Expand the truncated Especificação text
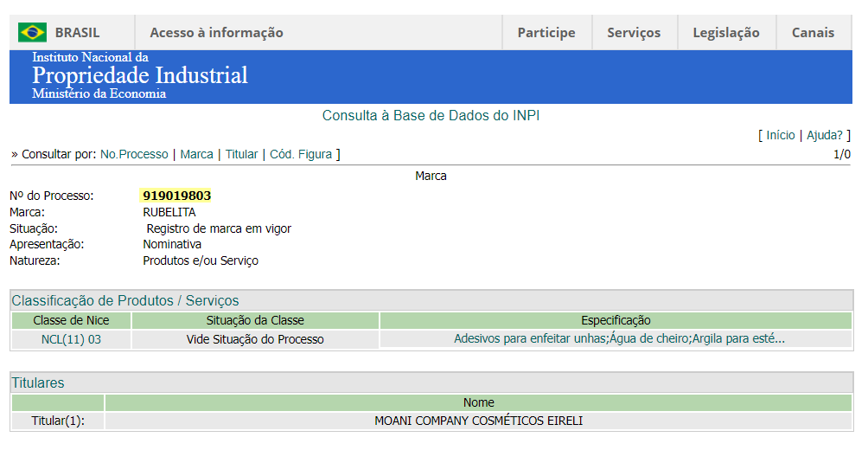This screenshot has height=450, width=868. (x=619, y=339)
